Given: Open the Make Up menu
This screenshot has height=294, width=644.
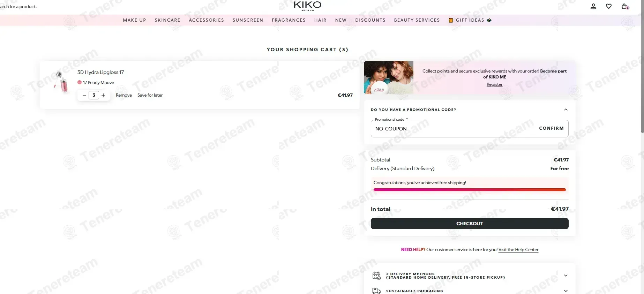Looking at the screenshot, I should [x=135, y=20].
